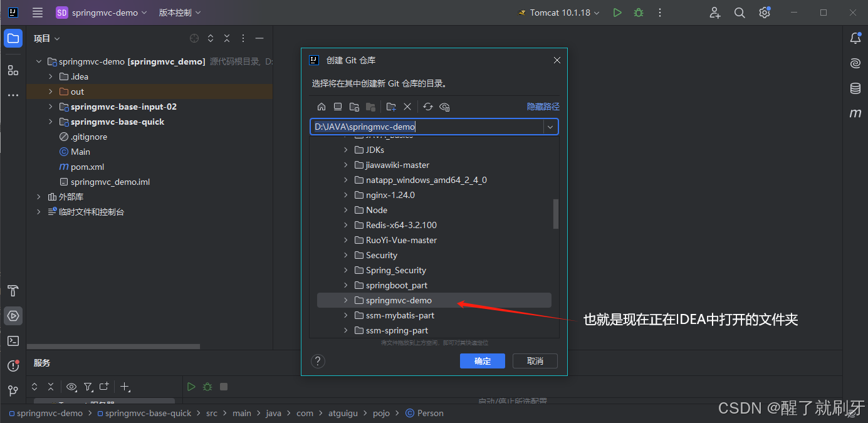This screenshot has height=423, width=868.
Task: Go to home directory in dialog
Action: (322, 107)
